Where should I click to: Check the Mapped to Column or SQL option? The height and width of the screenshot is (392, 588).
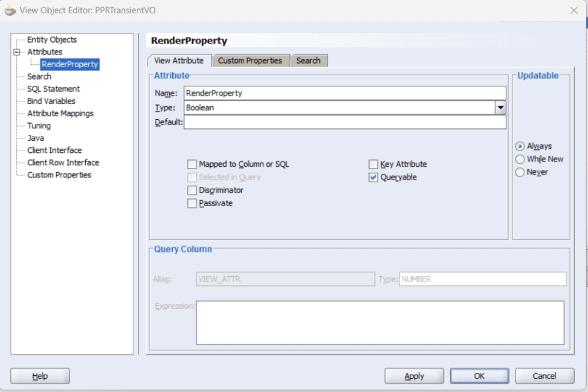193,164
